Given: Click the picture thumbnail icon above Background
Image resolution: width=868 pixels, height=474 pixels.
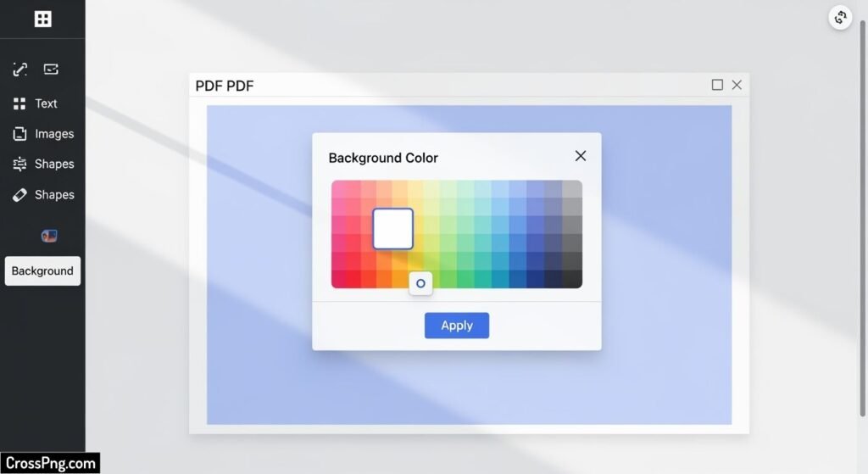Looking at the screenshot, I should click(48, 236).
